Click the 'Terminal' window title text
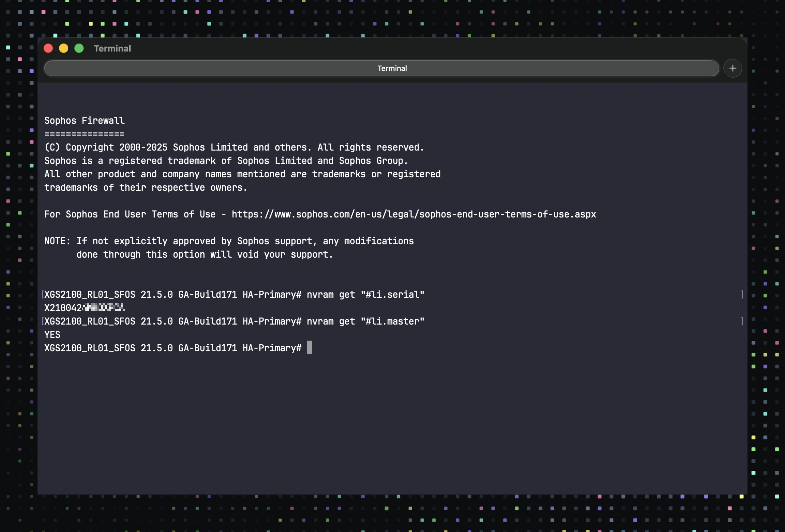Viewport: 785px width, 532px height. [112, 48]
